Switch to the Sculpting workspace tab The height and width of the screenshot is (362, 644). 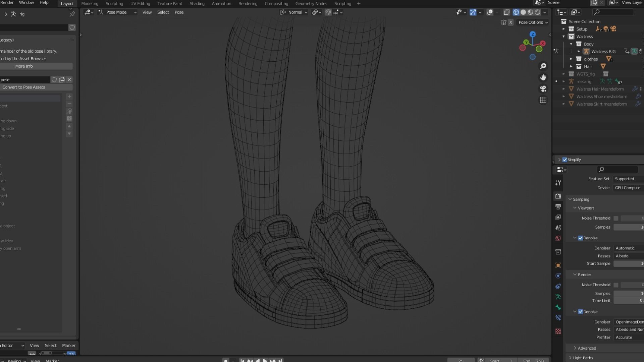(114, 4)
